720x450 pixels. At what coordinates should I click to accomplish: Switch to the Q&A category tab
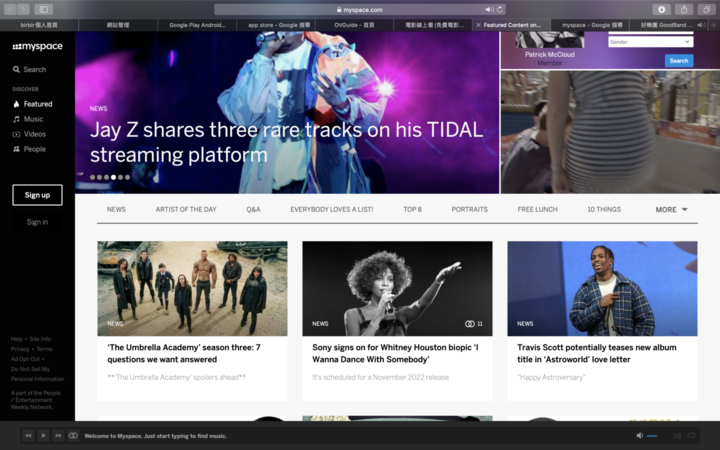(x=253, y=209)
